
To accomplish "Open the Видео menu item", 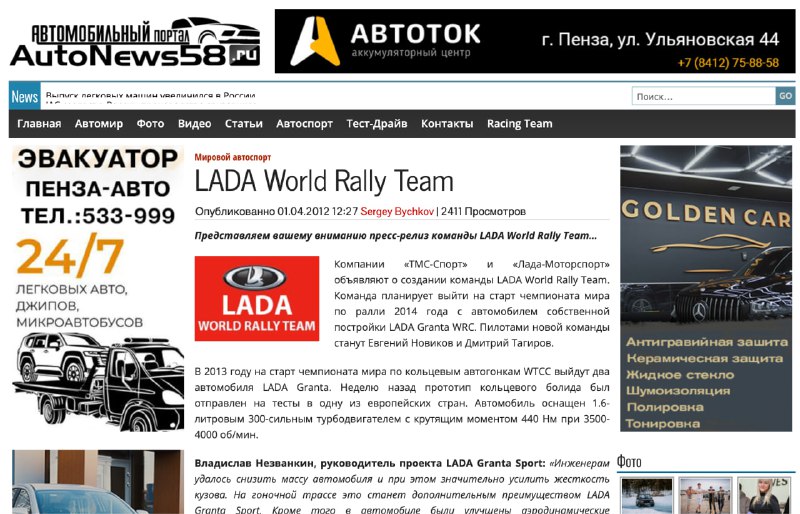I will click(x=194, y=124).
